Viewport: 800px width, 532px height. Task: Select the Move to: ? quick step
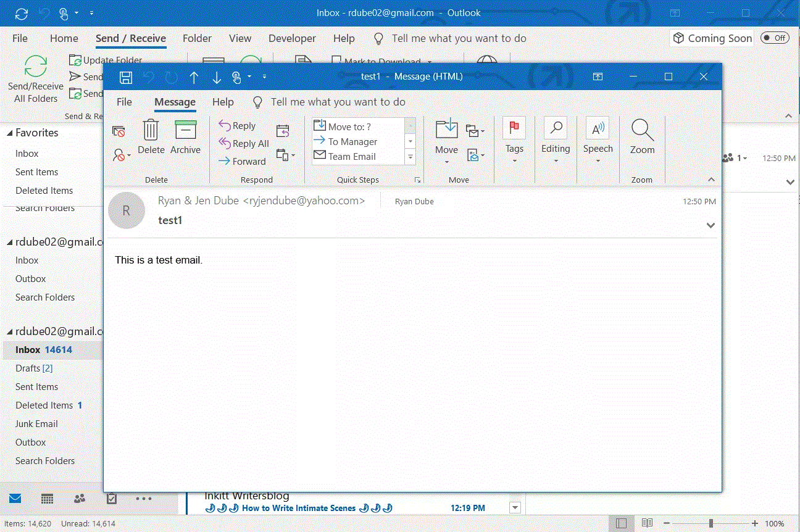358,126
